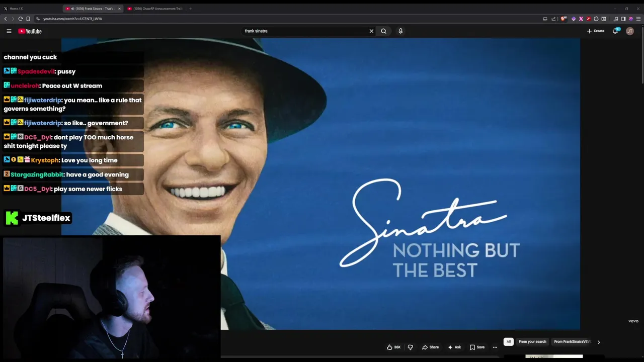This screenshot has height=362, width=644.
Task: Select the 'All' filter chip
Action: [x=509, y=342]
